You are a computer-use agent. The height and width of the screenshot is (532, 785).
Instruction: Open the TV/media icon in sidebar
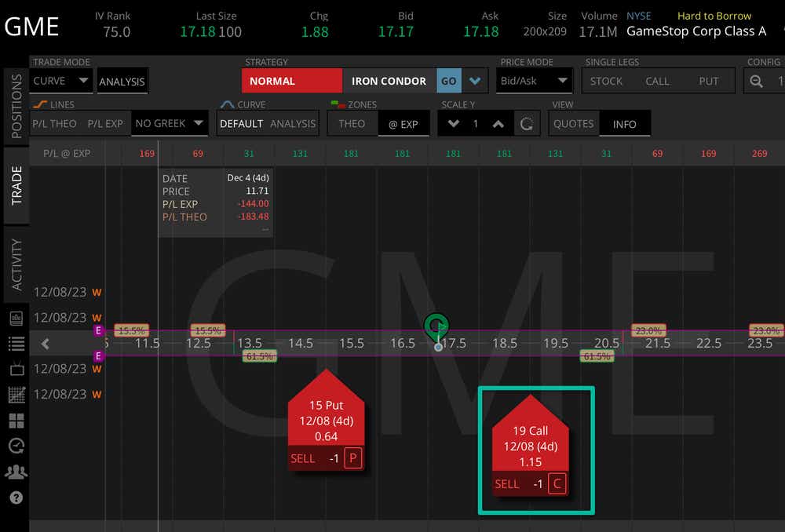pos(16,369)
